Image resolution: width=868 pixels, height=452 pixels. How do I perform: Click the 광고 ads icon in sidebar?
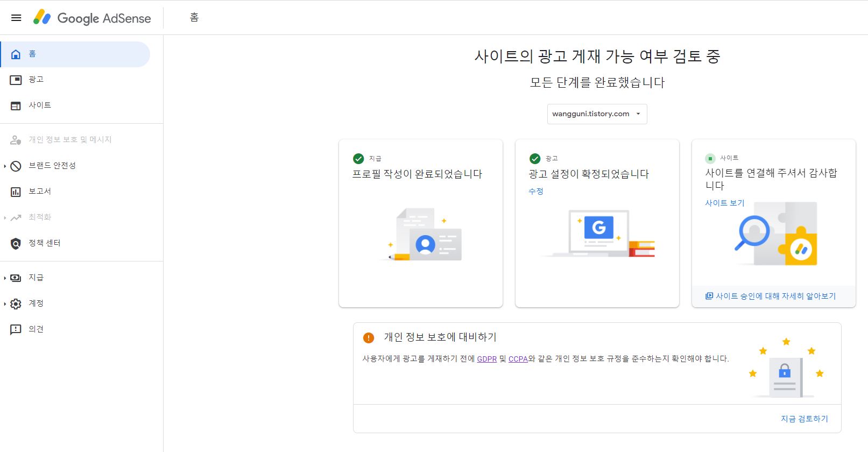click(16, 80)
